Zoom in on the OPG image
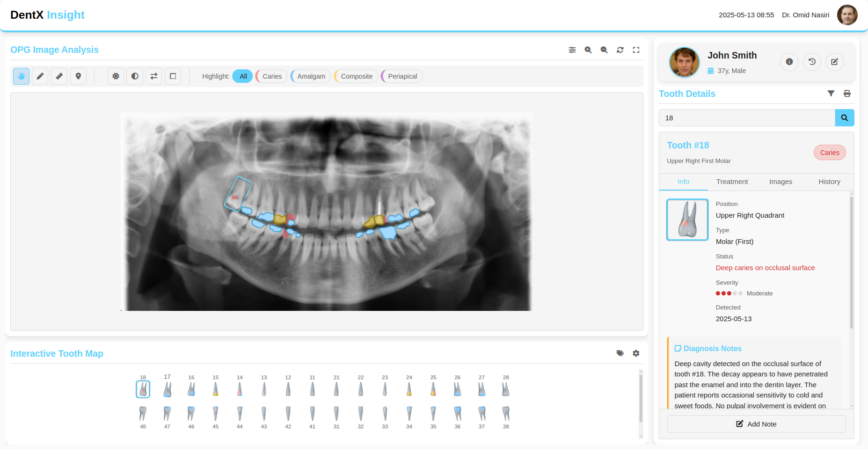This screenshot has height=449, width=868. 588,50
